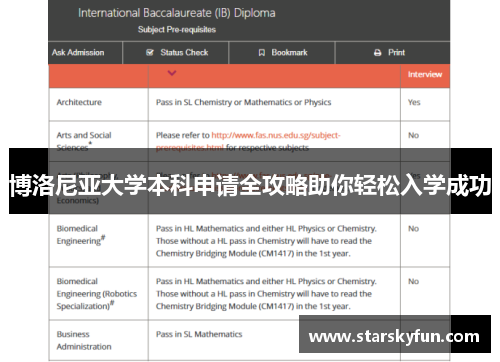The height and width of the screenshot is (362, 500).
Task: Click Biomedical Engineering HL Mathematics requirement text
Action: [266, 241]
